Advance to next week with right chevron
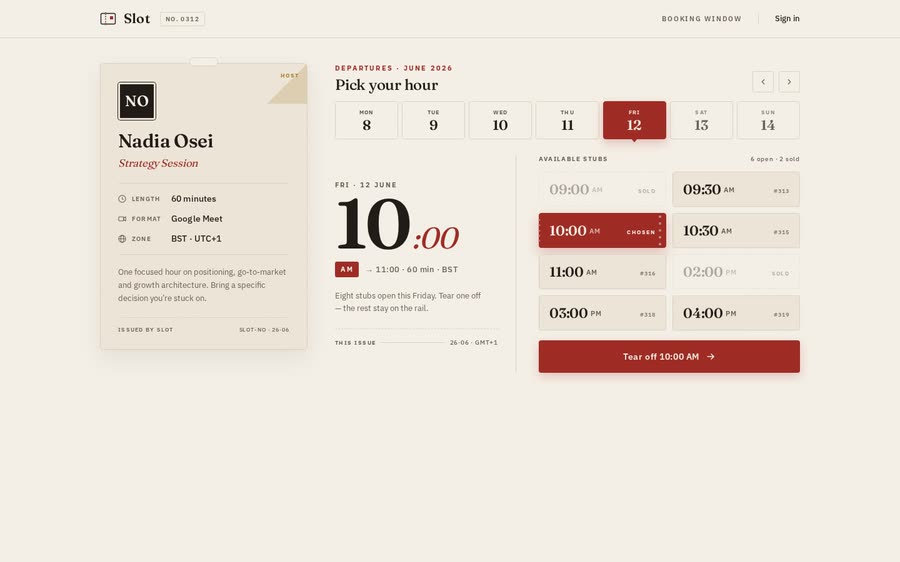 [789, 82]
